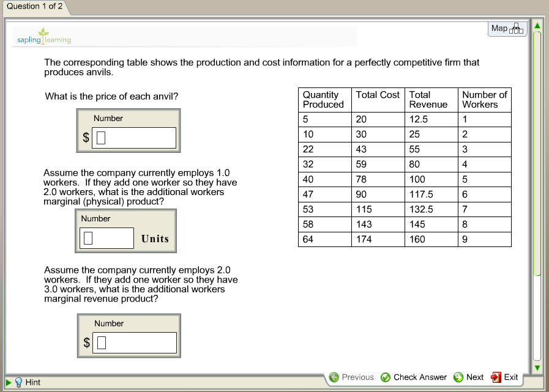This screenshot has width=549, height=392.
Task: Click the total revenue cell 100
Action: click(x=431, y=179)
